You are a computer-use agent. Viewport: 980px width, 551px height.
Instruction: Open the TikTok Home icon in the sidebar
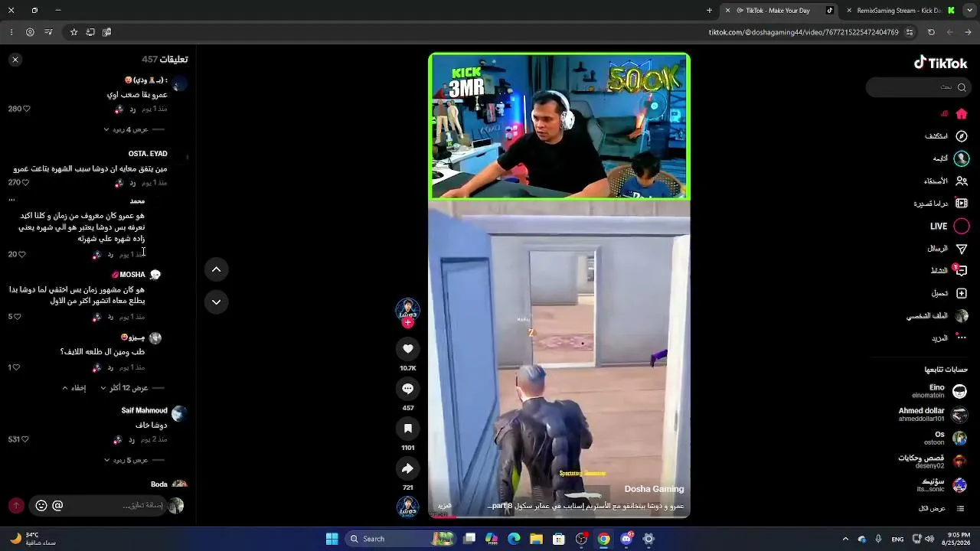click(x=962, y=113)
